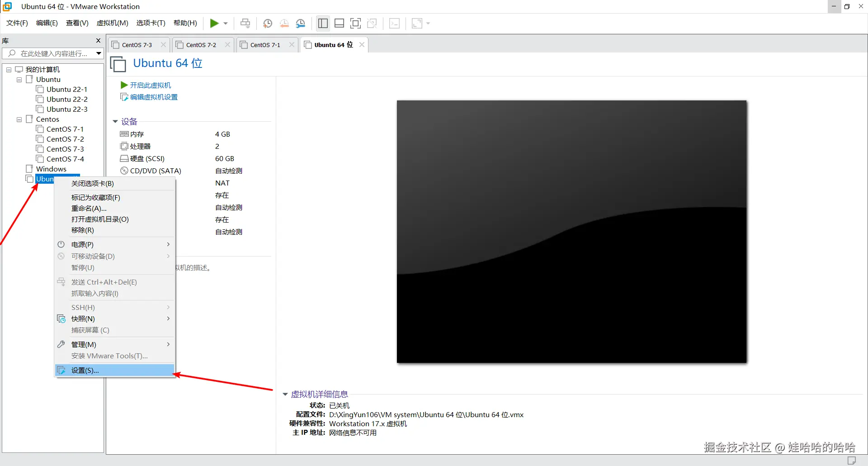
Task: Expand the 管理(M) submenu
Action: pos(114,345)
